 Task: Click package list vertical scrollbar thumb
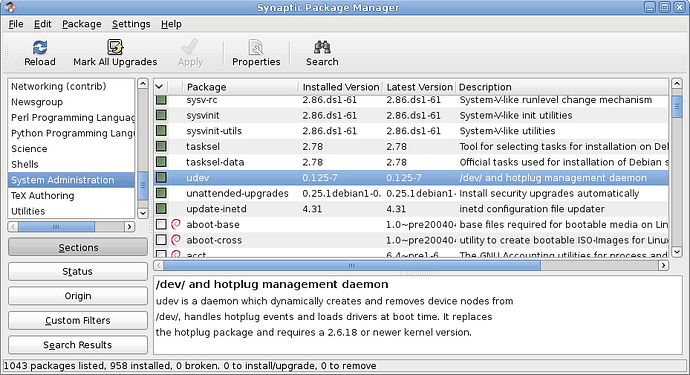click(677, 106)
